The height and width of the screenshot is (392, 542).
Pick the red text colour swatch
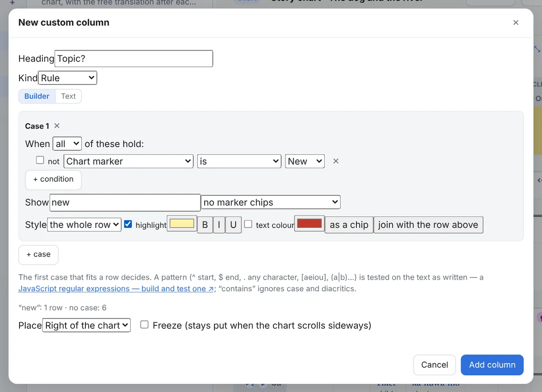click(309, 224)
